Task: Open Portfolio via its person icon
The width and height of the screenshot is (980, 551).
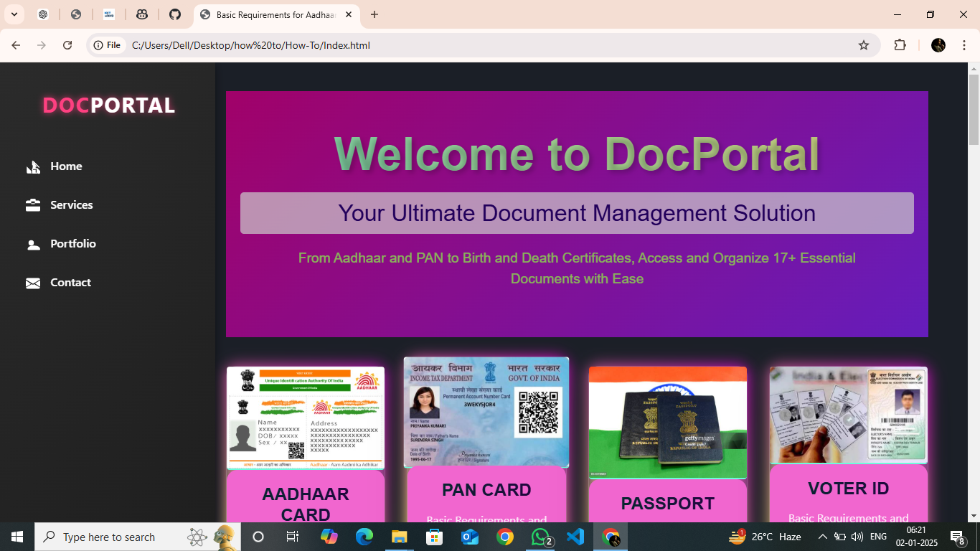Action: 33,243
